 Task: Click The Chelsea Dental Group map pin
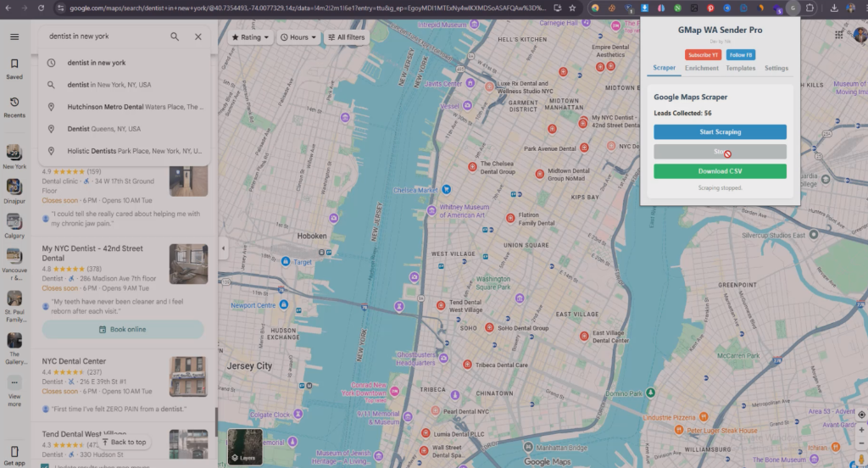(472, 167)
